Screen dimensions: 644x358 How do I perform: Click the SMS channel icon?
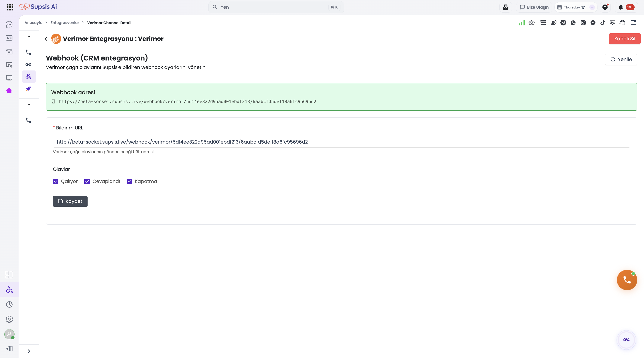[x=613, y=23]
